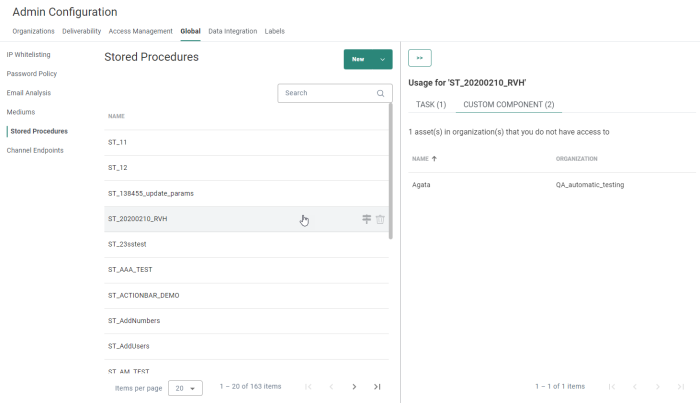Viewport: 700px width, 403px height.
Task: Click the New stored procedure button
Action: [x=357, y=59]
